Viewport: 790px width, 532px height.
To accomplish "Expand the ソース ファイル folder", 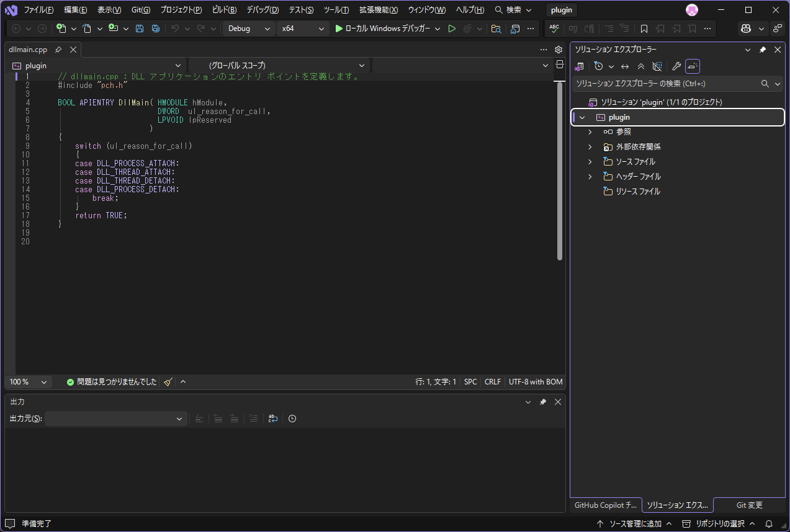I will click(x=590, y=162).
